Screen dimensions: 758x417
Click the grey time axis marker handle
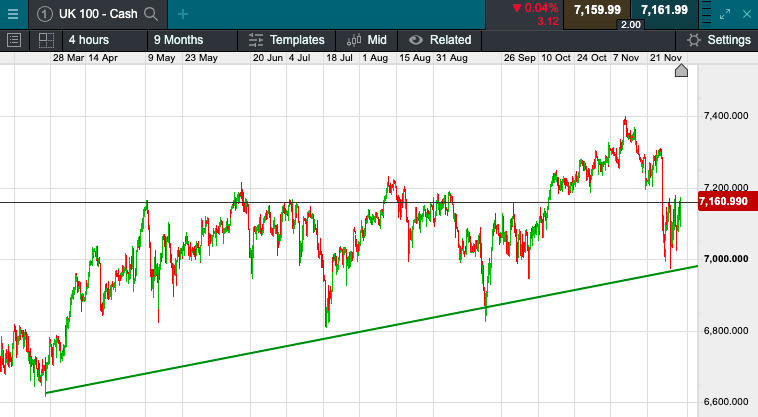(x=681, y=71)
